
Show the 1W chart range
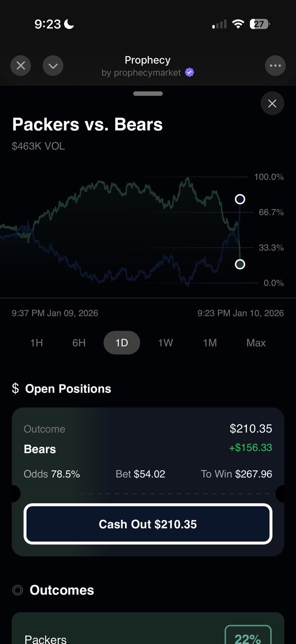pyautogui.click(x=166, y=343)
